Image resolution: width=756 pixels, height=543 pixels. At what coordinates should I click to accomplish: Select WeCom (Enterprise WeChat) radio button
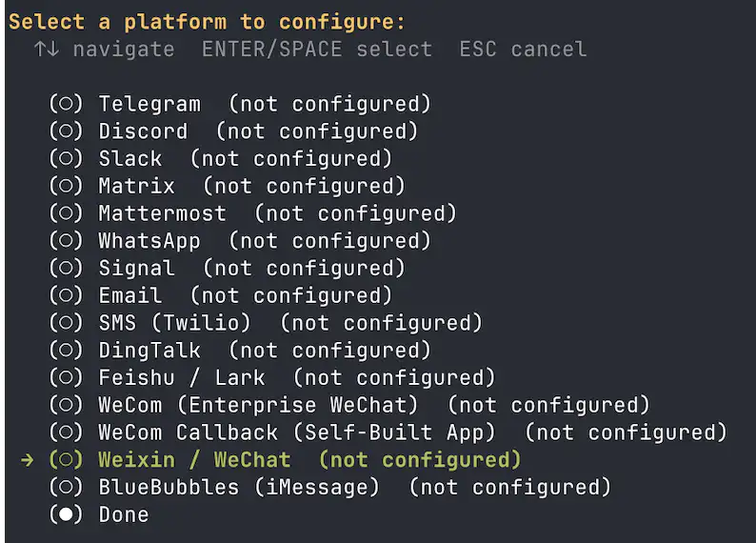point(65,406)
